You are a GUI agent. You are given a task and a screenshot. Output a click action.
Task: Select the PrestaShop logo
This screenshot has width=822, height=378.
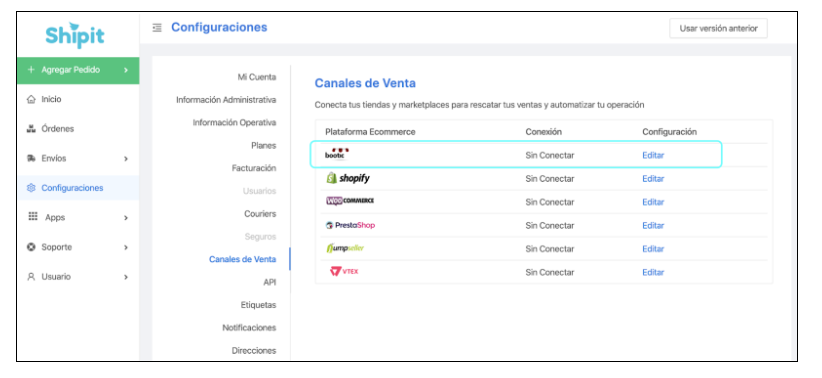(350, 225)
